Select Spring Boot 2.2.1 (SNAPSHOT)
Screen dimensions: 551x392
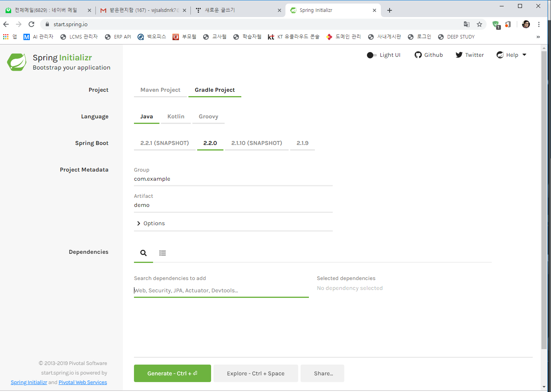point(165,143)
